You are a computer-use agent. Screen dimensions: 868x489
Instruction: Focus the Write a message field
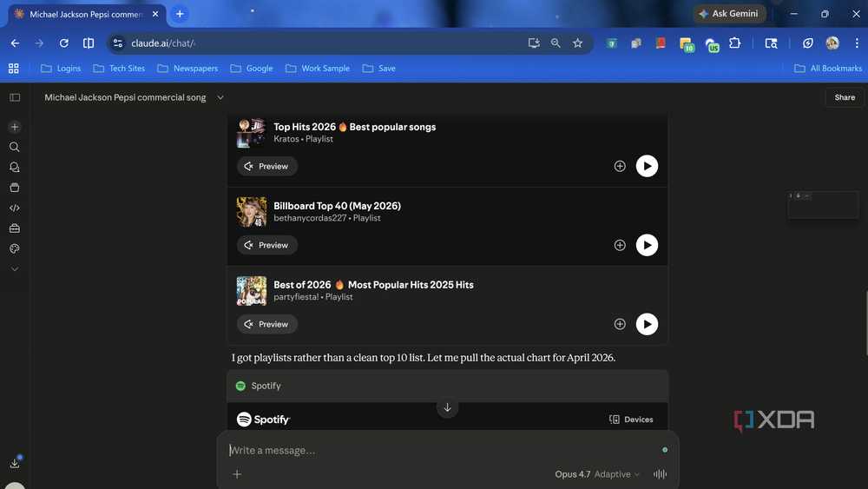[x=443, y=450]
